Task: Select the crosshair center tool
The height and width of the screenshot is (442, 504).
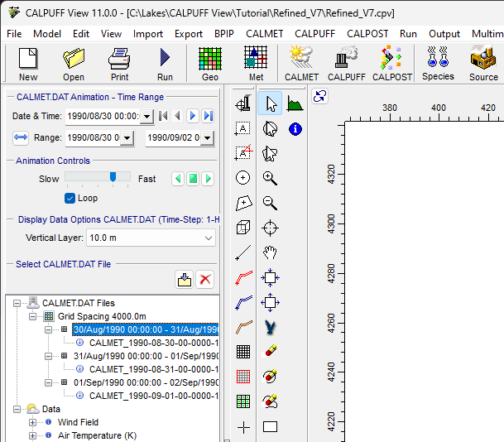Action: [x=270, y=228]
